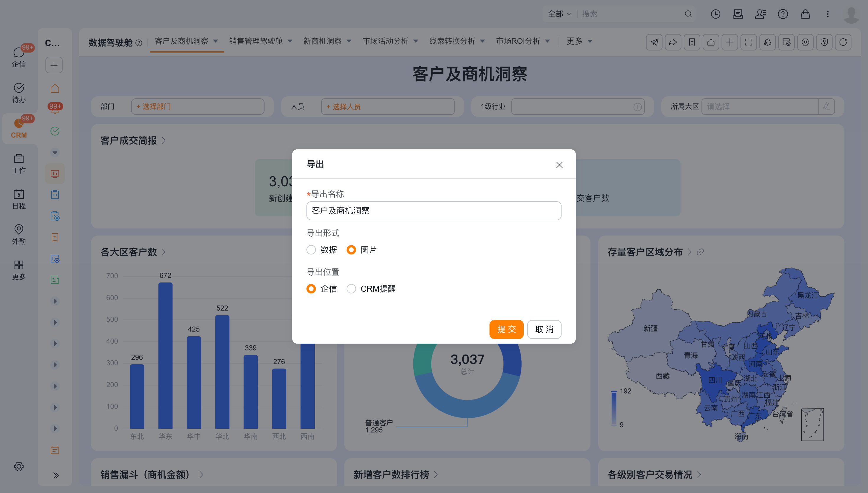Click the export upload icon in toolbar
Viewport: 868px width, 493px height.
click(711, 42)
